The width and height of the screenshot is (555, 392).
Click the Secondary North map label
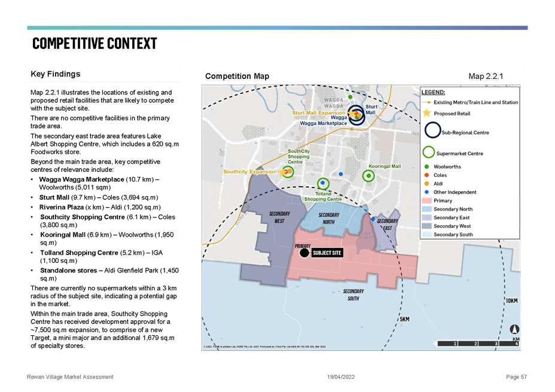(x=328, y=218)
